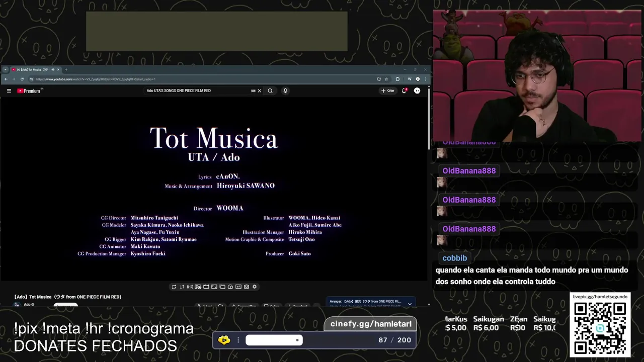
Task: Open YouTube account avatar menu
Action: 417,91
